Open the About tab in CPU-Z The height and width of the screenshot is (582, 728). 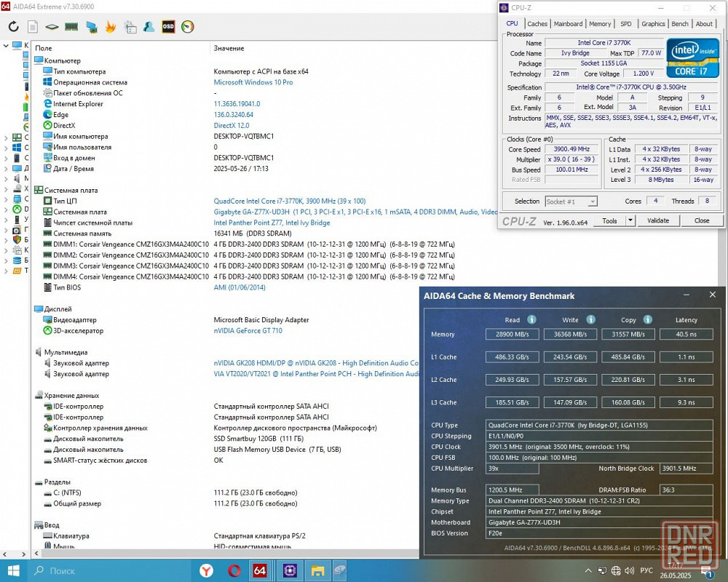(x=704, y=24)
